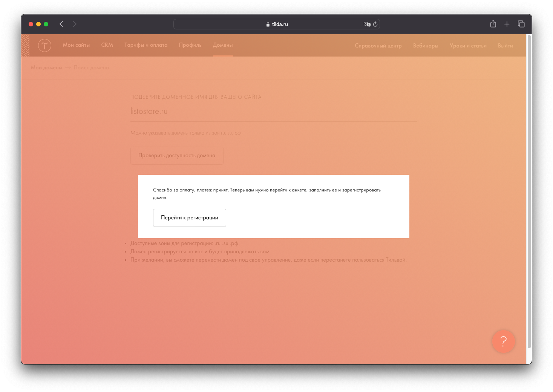Click the При желании перенести домен line
553x392 pixels.
pyautogui.click(x=268, y=260)
